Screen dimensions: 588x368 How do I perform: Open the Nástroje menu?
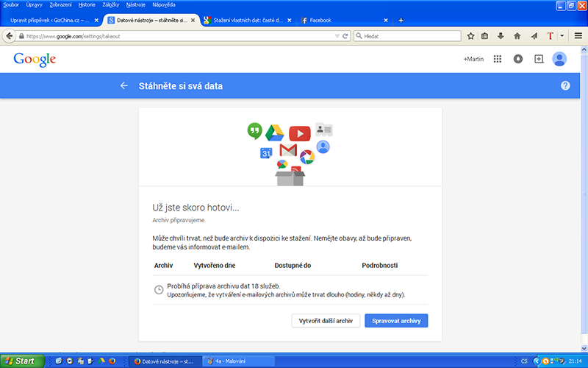pos(136,5)
